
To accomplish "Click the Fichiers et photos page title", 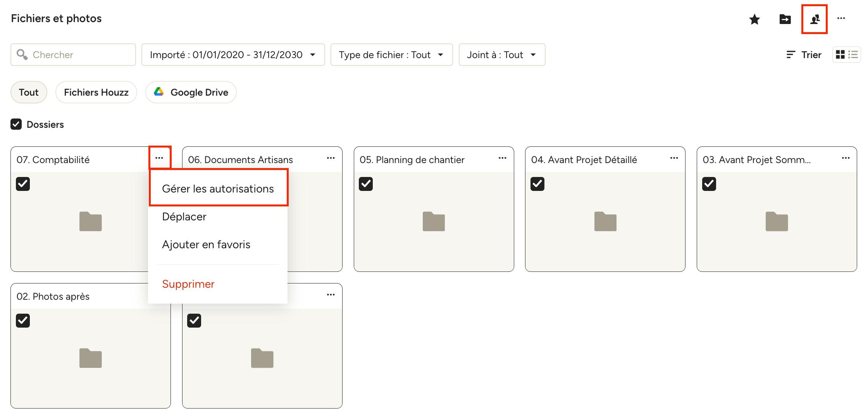I will [x=56, y=18].
